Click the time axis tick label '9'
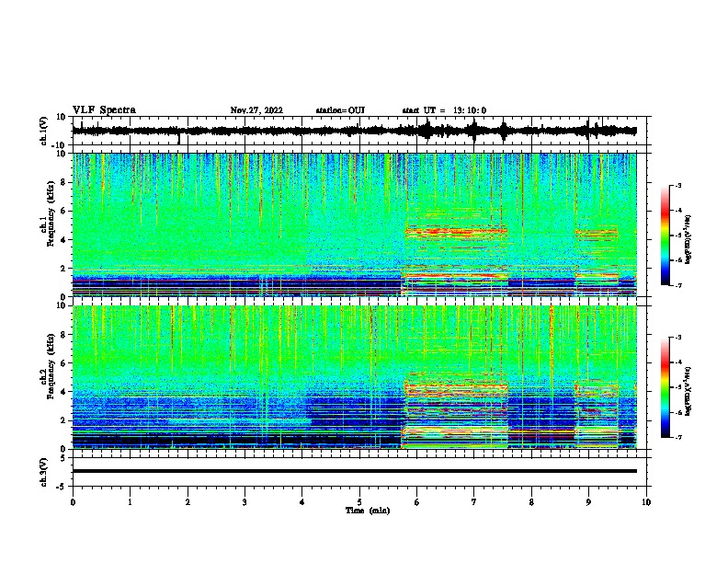The width and height of the screenshot is (728, 563). pos(588,502)
